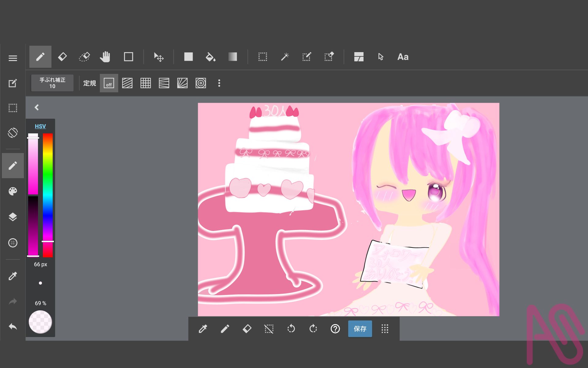The image size is (588, 368).
Task: Enable the radial lines ruler snap
Action: pyautogui.click(x=182, y=83)
